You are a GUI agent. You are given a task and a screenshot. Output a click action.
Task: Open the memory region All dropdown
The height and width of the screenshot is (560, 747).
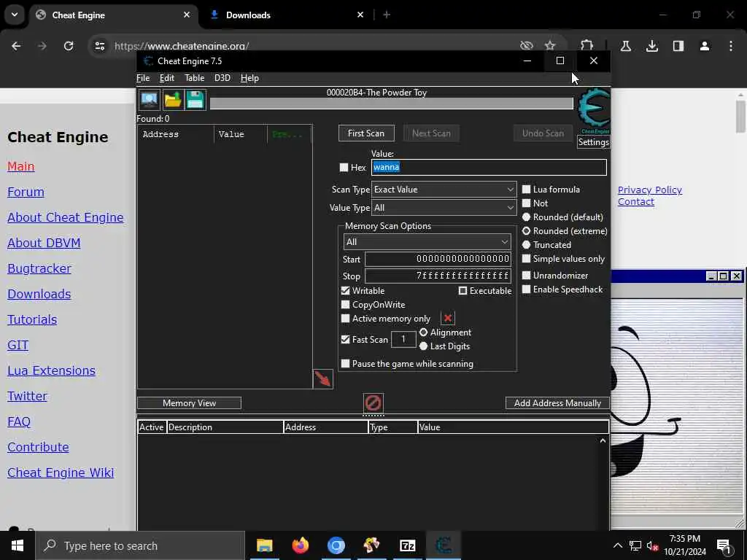[427, 242]
